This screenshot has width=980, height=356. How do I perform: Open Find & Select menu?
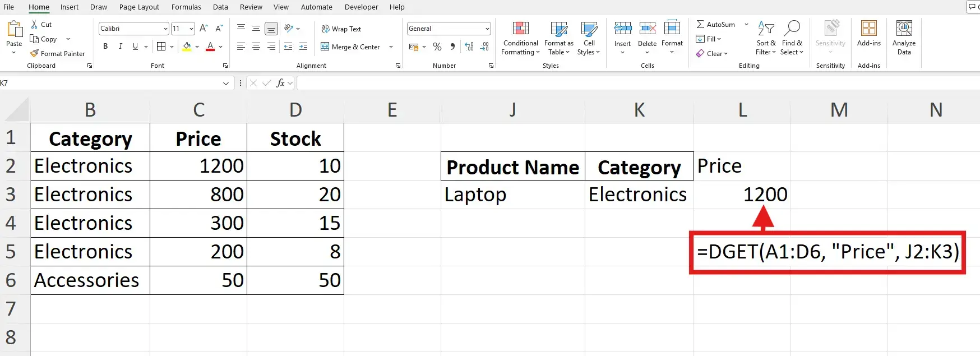(792, 38)
